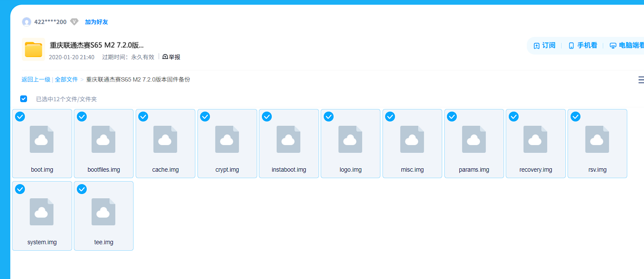Click the misc.img file name
This screenshot has height=279, width=644.
(x=412, y=170)
